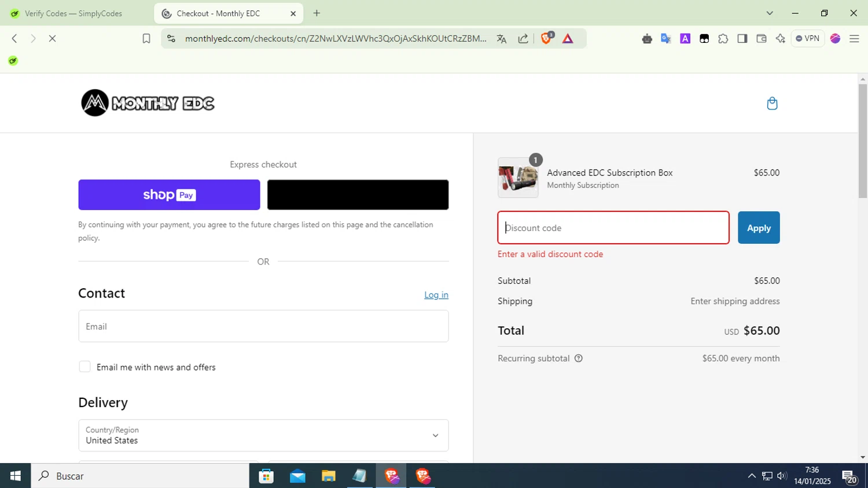
Task: Click the Advanced EDC Subscription Box thumbnail
Action: tap(518, 178)
